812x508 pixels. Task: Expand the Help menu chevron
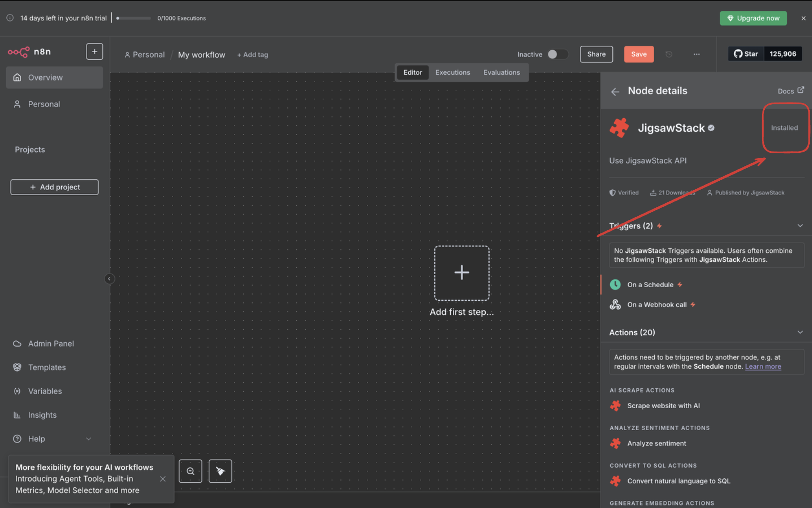[89, 439]
